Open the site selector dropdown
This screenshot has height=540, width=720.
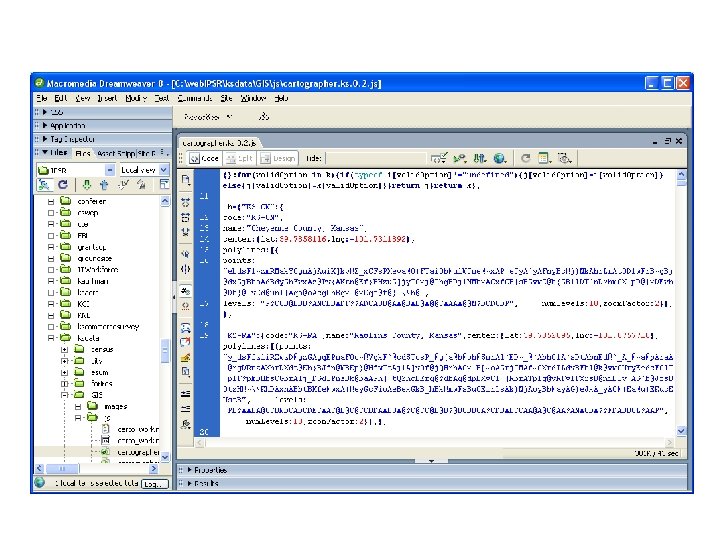point(76,170)
